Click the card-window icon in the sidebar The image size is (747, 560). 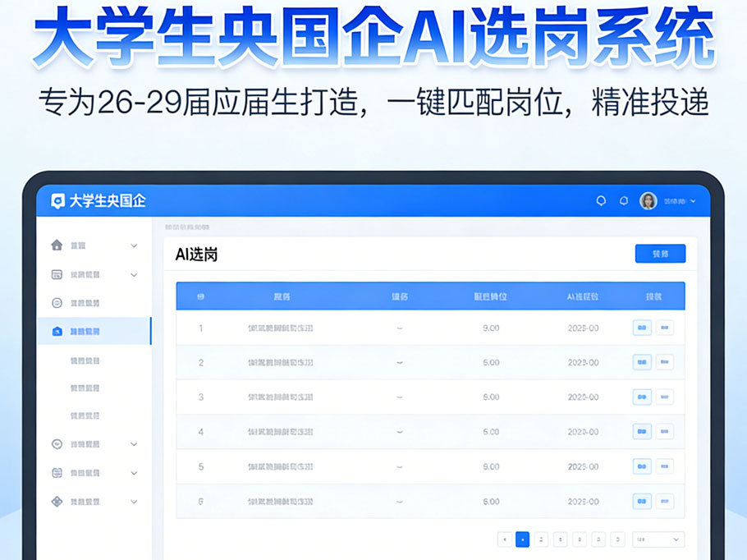tap(57, 274)
